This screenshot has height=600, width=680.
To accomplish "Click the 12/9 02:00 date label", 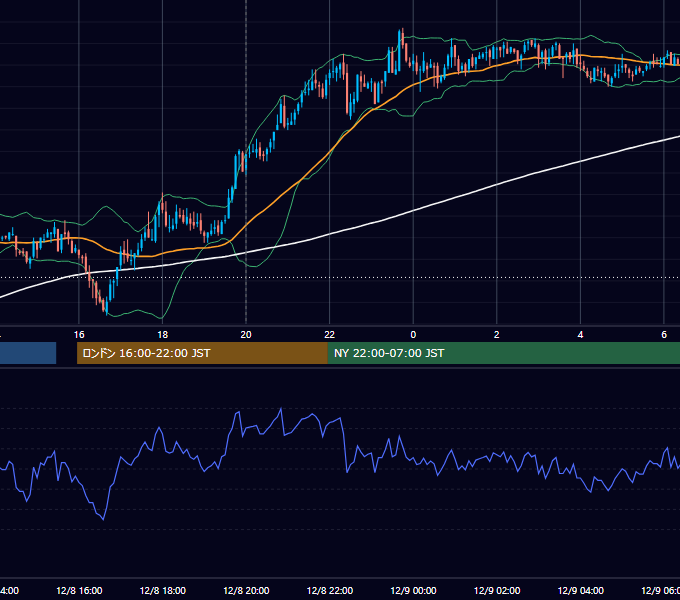I will tap(497, 591).
